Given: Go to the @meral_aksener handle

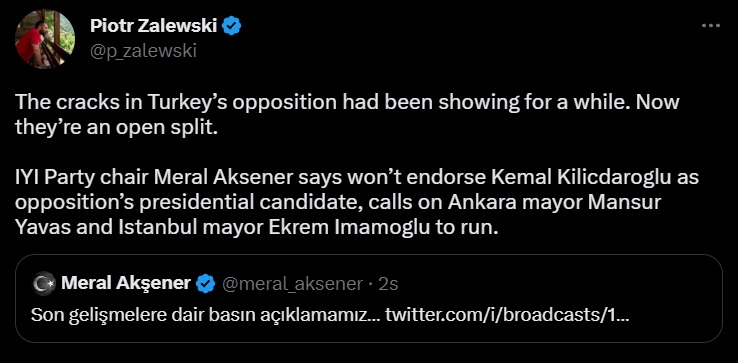Looking at the screenshot, I should (x=292, y=284).
